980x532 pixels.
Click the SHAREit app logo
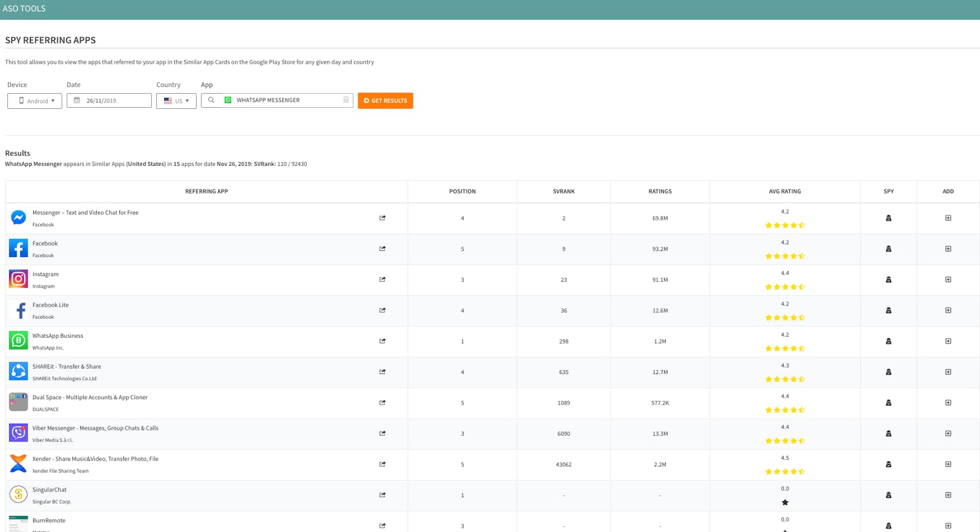pyautogui.click(x=18, y=371)
